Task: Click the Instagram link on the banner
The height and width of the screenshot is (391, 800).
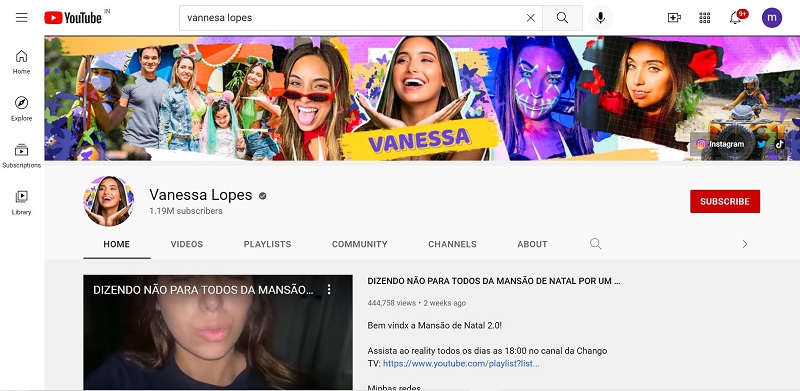Action: click(x=720, y=144)
